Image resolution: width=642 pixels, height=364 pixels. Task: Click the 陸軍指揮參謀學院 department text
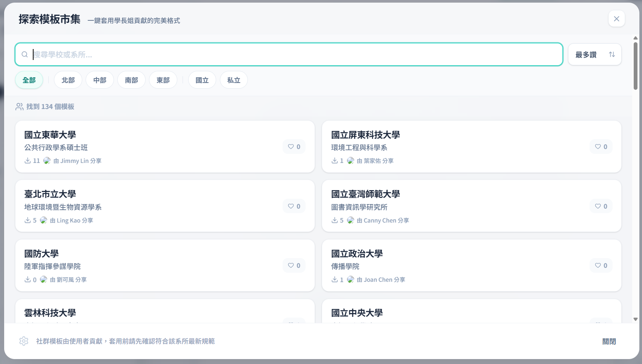52,266
